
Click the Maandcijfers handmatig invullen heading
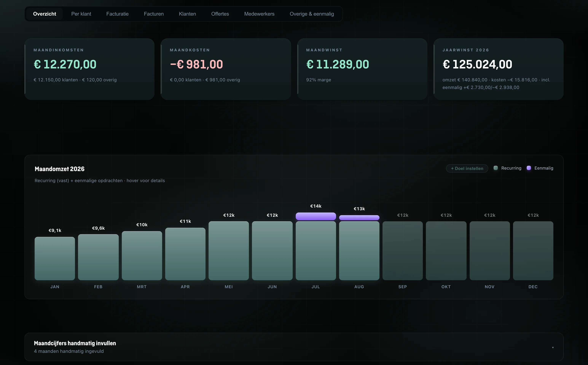tap(75, 343)
